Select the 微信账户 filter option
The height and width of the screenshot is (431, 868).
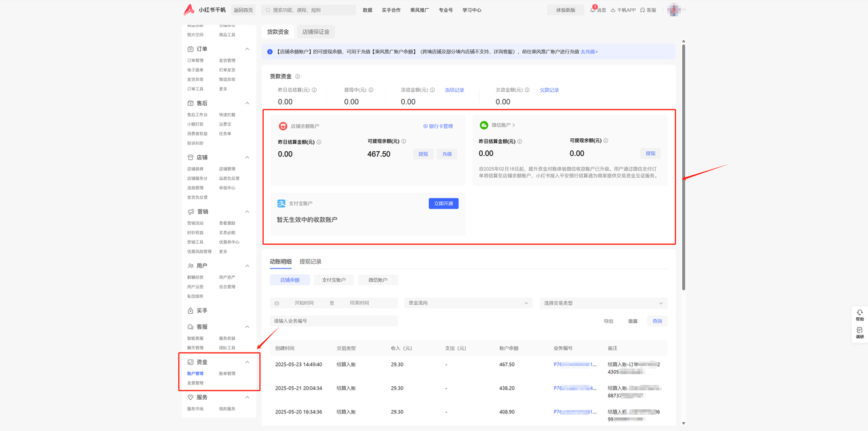pos(378,280)
